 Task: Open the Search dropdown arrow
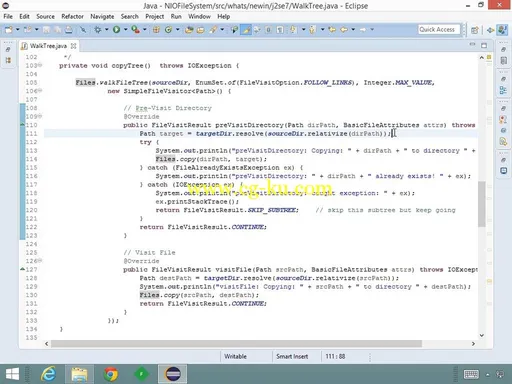pos(222,30)
